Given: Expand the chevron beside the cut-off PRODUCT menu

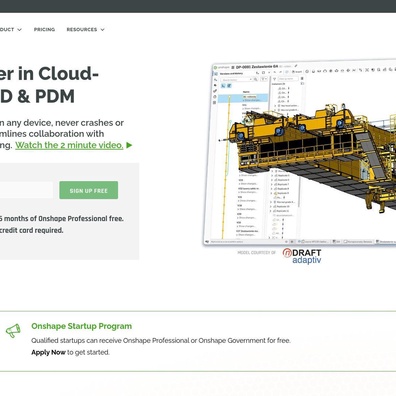Looking at the screenshot, I should (x=19, y=30).
